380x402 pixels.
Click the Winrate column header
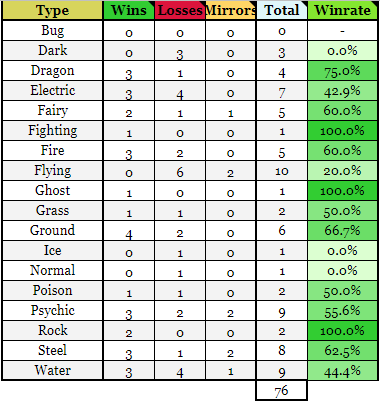(343, 10)
